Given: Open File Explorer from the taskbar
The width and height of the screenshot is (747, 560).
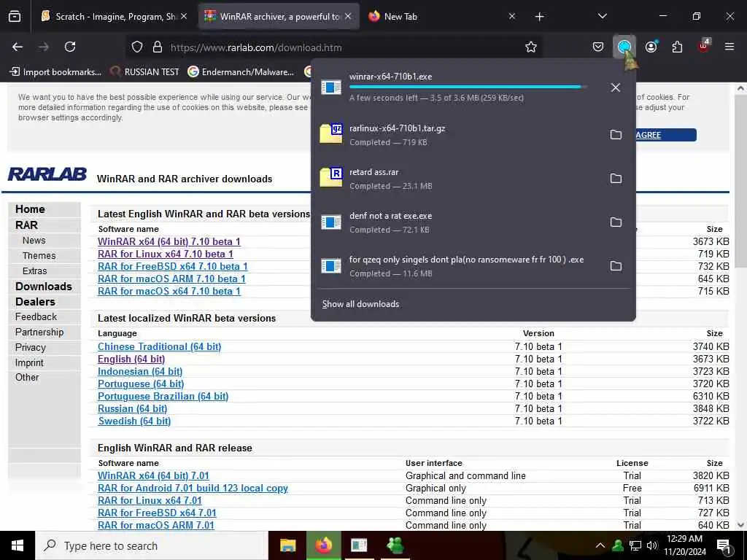Looking at the screenshot, I should point(287,545).
